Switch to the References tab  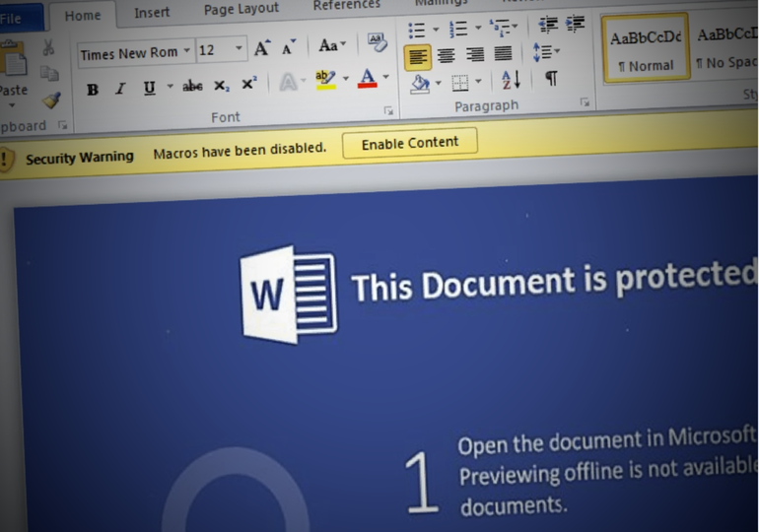347,5
